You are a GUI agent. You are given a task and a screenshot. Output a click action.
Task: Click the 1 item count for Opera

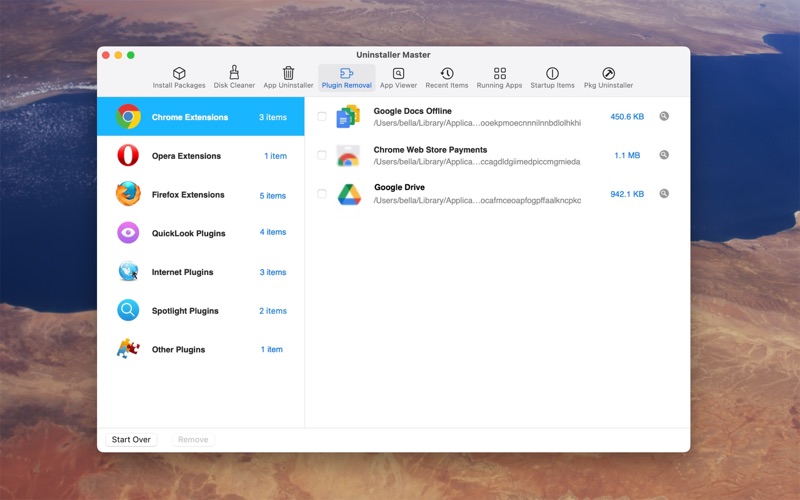click(275, 156)
